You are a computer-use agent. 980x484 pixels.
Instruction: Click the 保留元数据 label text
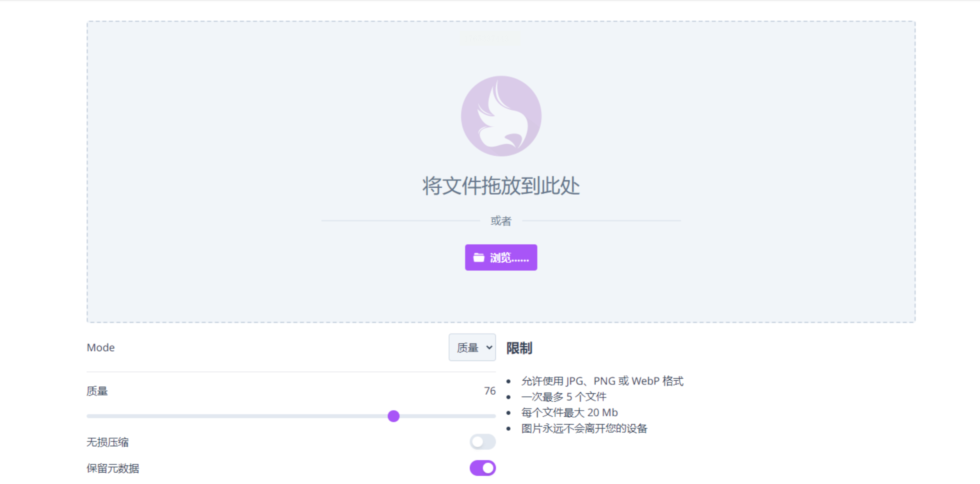113,468
